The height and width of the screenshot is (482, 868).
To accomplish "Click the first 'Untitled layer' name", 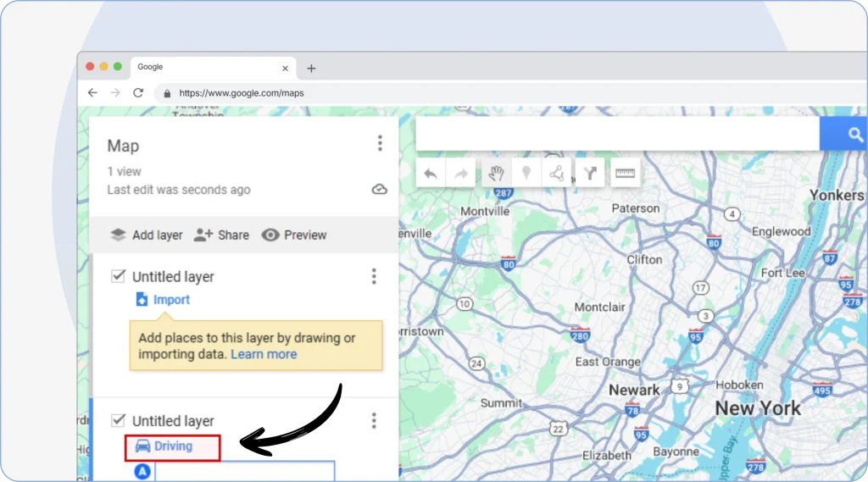I will click(173, 277).
